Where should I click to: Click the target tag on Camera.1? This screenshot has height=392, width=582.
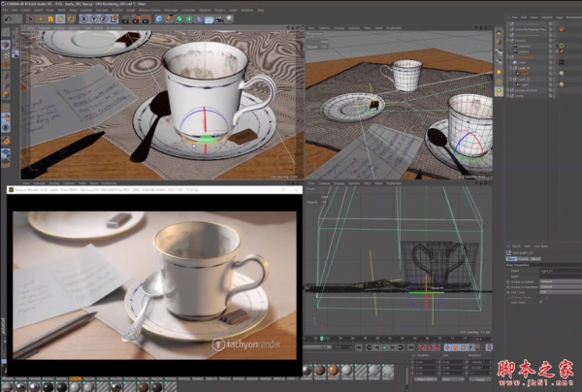(562, 46)
